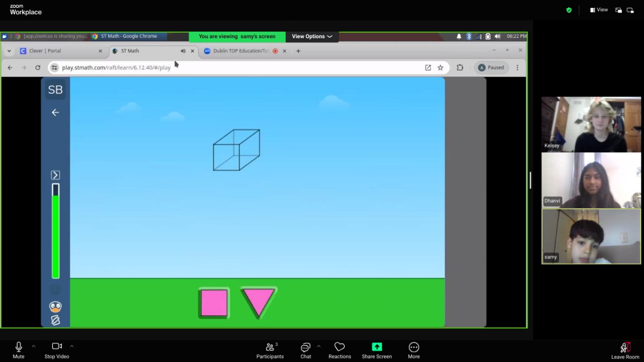Go forward in the Chrome browser

coord(24,67)
